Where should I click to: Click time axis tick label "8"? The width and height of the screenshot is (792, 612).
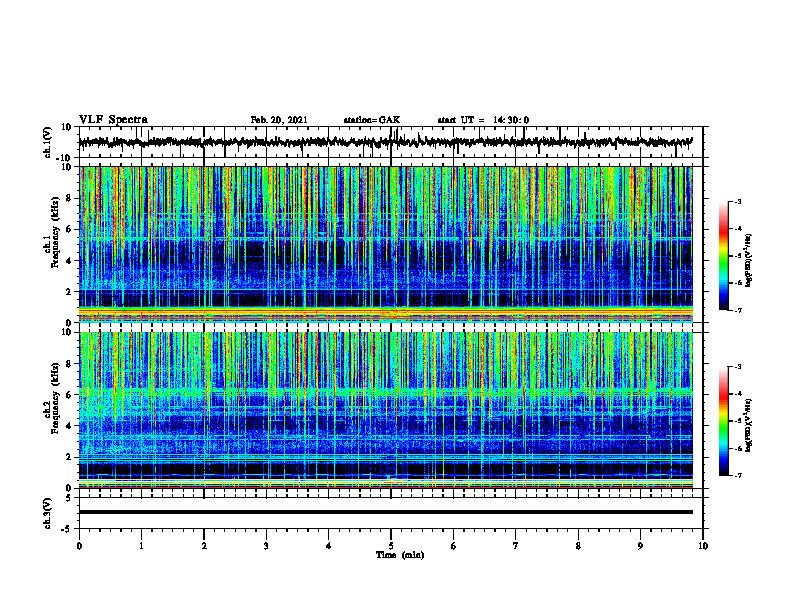tap(578, 546)
